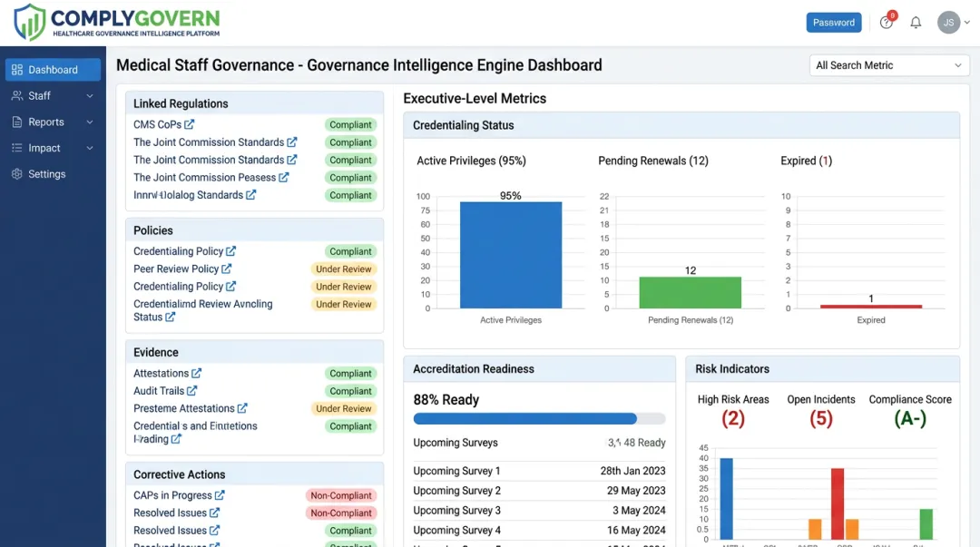Open the user menu arrow beside JS avatar

tap(967, 23)
